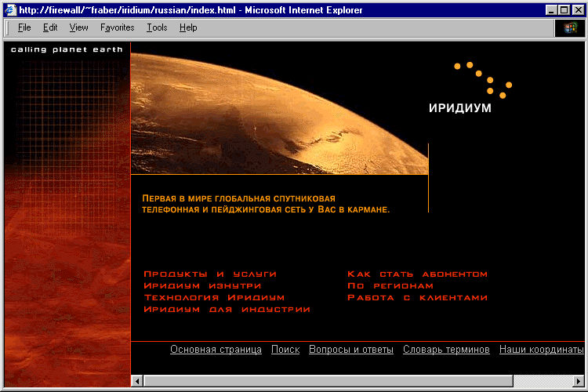Screen dimensions: 588x392
Task: Open the Tools menu
Action: click(157, 27)
